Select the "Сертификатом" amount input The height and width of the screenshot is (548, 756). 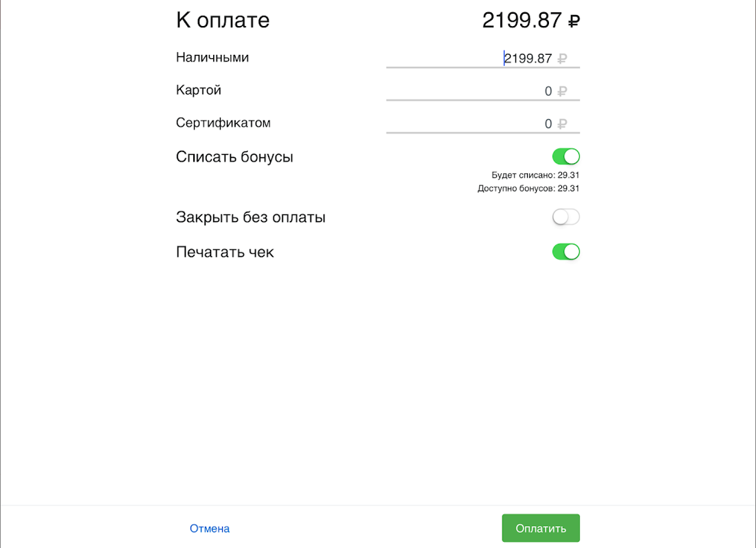pos(473,124)
